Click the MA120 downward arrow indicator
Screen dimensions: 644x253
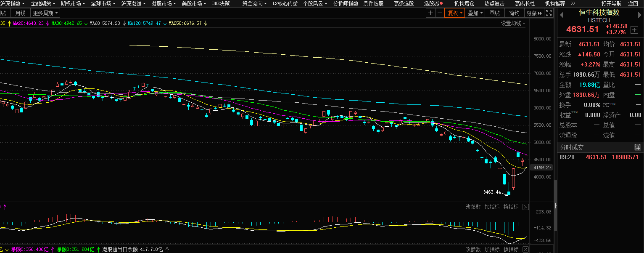tap(165, 23)
